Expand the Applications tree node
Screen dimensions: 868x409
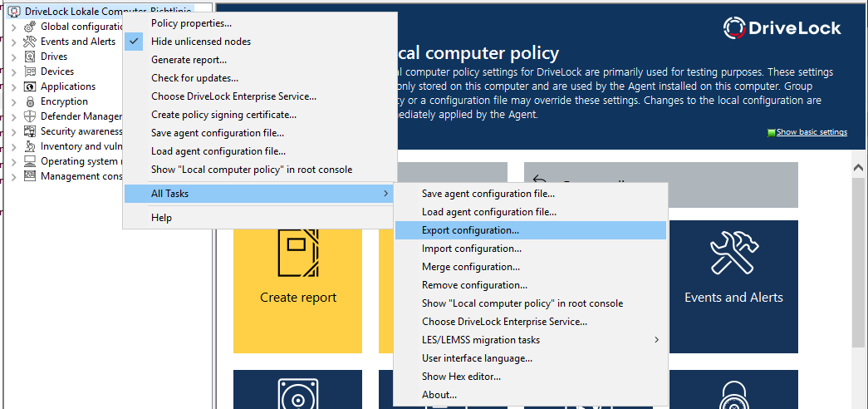tap(14, 86)
